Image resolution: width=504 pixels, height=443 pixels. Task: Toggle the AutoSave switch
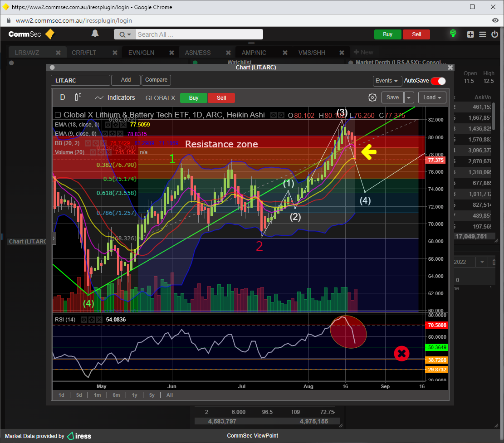click(438, 81)
